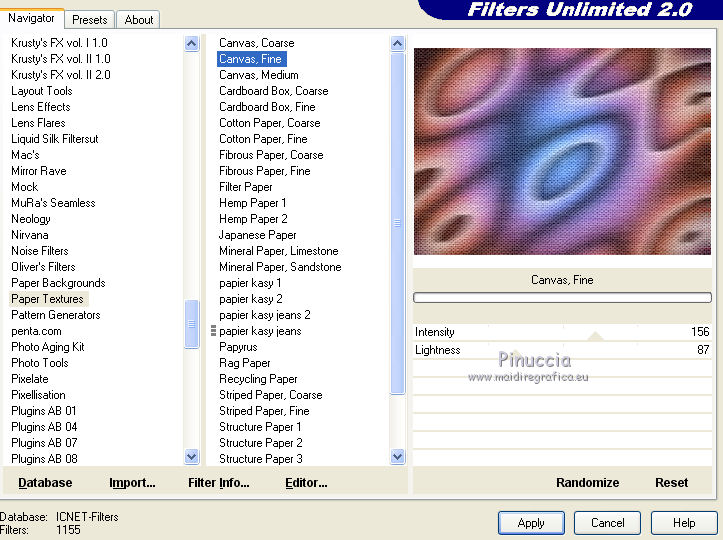Click Randomize to shuffle settings
Image resolution: width=723 pixels, height=540 pixels.
pos(587,483)
